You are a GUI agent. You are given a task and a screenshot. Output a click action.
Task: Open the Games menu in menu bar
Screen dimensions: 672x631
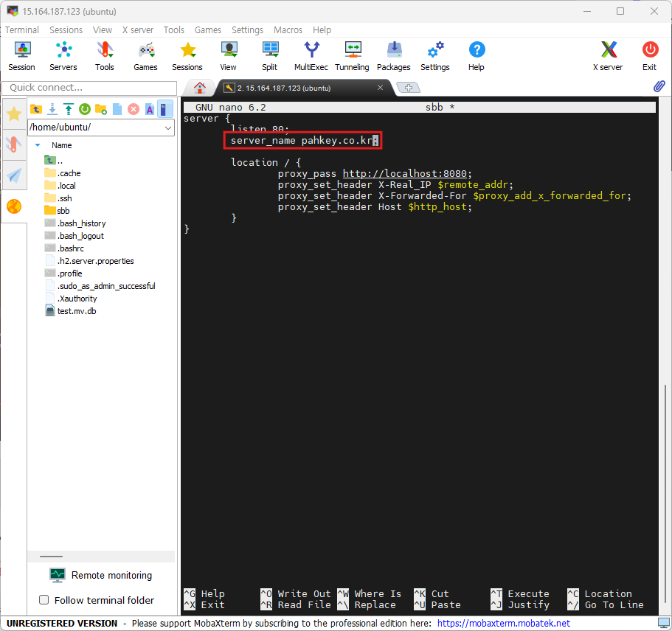point(208,30)
